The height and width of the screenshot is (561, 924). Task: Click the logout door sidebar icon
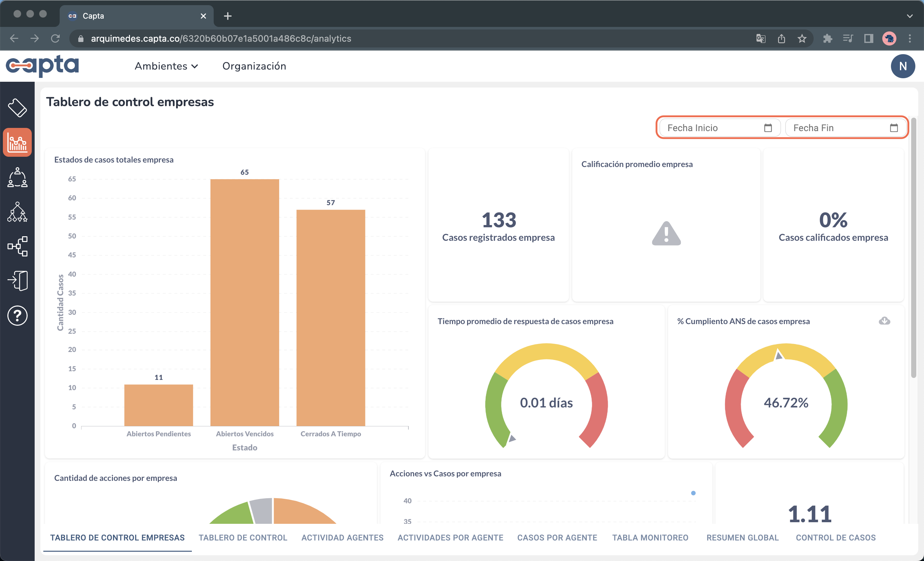[x=17, y=281]
